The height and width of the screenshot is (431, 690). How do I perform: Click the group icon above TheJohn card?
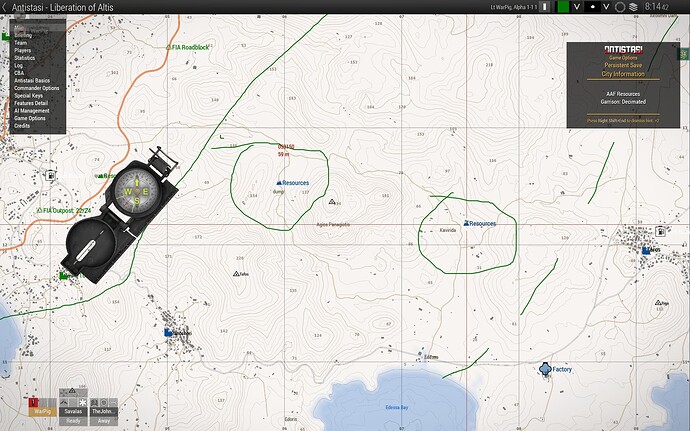coord(94,402)
